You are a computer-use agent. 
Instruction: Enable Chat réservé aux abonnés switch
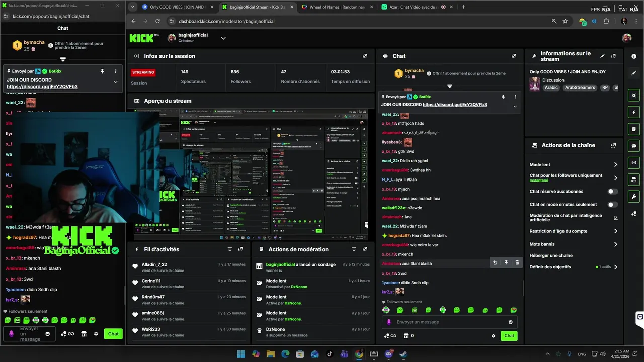point(612,192)
